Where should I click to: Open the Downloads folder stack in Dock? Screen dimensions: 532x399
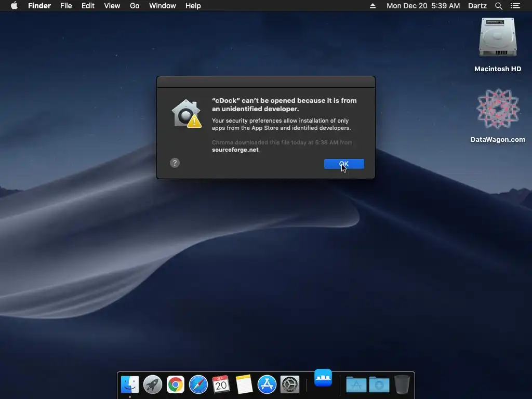point(379,384)
